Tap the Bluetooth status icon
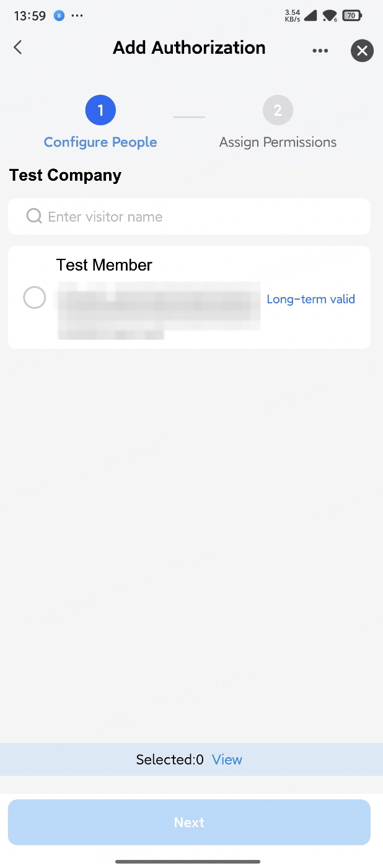 (59, 16)
